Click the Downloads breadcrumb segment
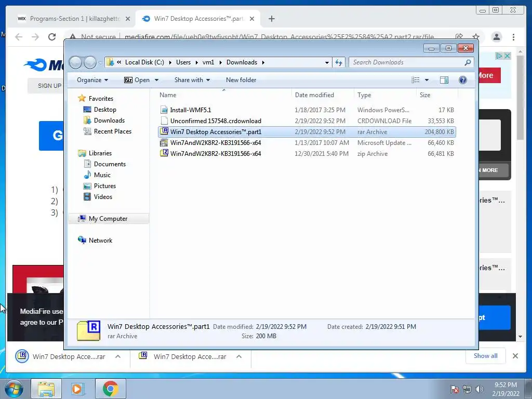 click(x=242, y=62)
